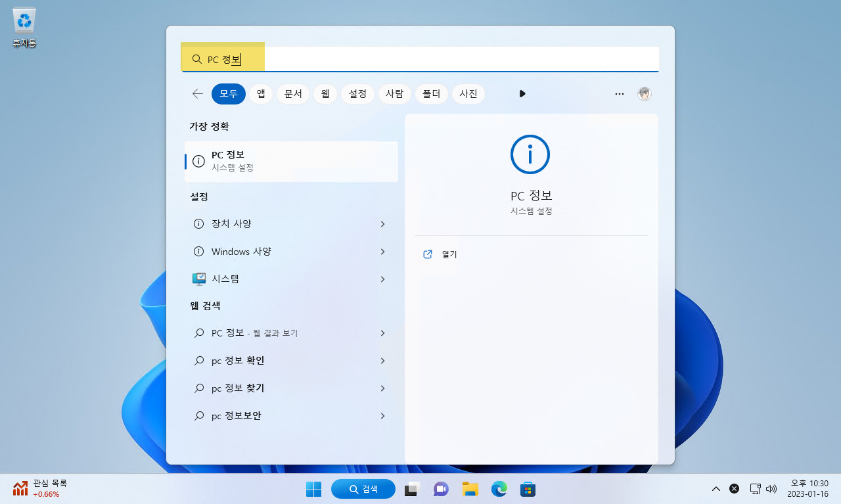
Task: Open the PC 정보 best match result
Action: click(291, 162)
